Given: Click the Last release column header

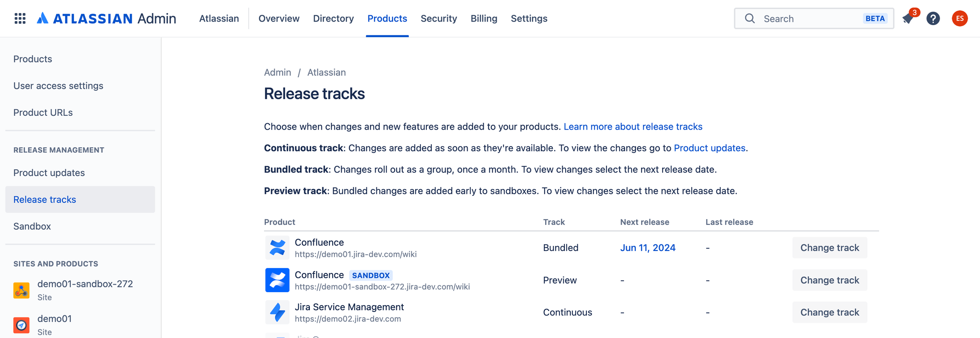Looking at the screenshot, I should click(729, 222).
